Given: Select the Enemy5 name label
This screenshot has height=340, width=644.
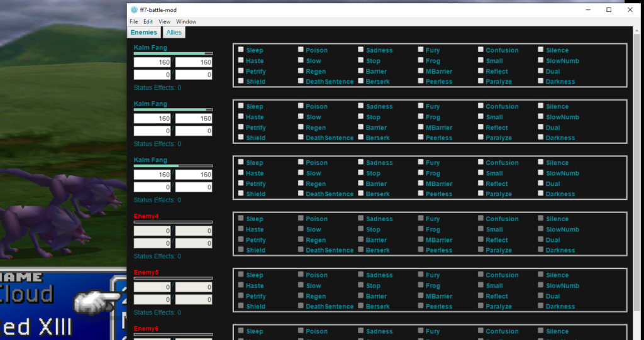Looking at the screenshot, I should click(x=146, y=273).
